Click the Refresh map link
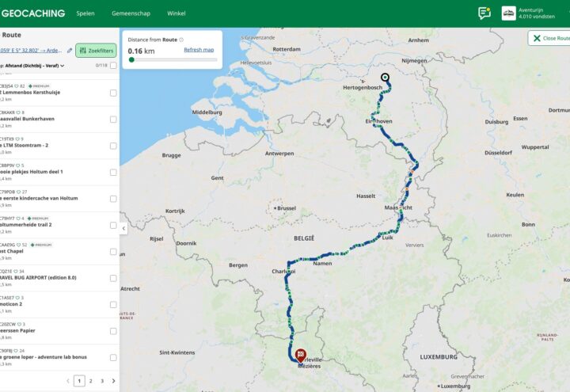 click(x=199, y=50)
